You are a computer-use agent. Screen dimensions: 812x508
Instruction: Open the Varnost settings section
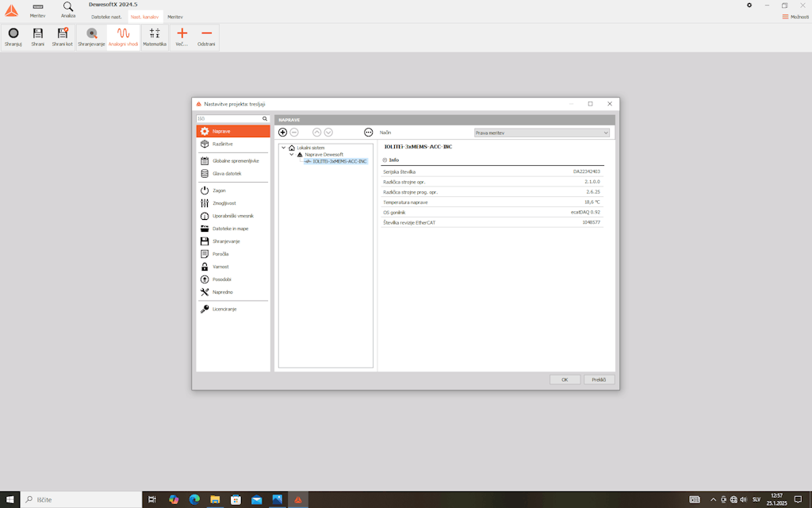point(233,267)
